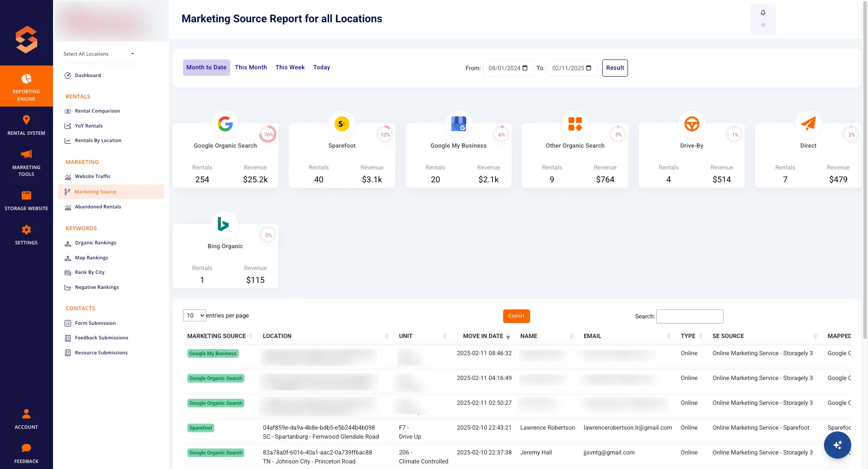Screen dimensions: 868x469
Task: Sort by Marketing Source column
Action: 220,336
